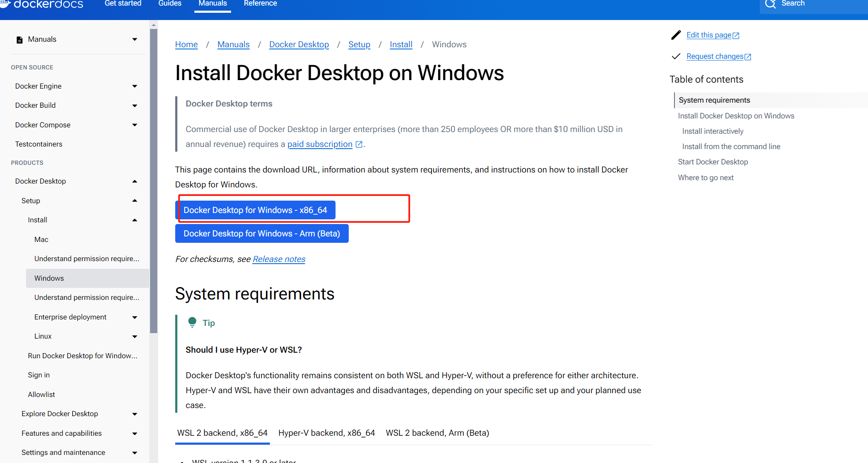Click the lightbulb icon in the Tip box
Image resolution: width=868 pixels, height=463 pixels.
tap(192, 322)
